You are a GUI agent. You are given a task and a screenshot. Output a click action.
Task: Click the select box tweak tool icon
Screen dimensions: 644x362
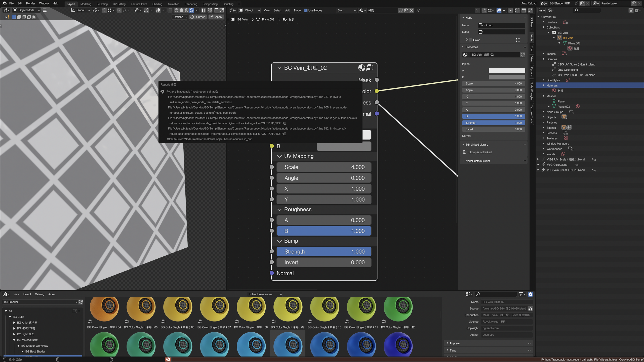pyautogui.click(x=6, y=17)
